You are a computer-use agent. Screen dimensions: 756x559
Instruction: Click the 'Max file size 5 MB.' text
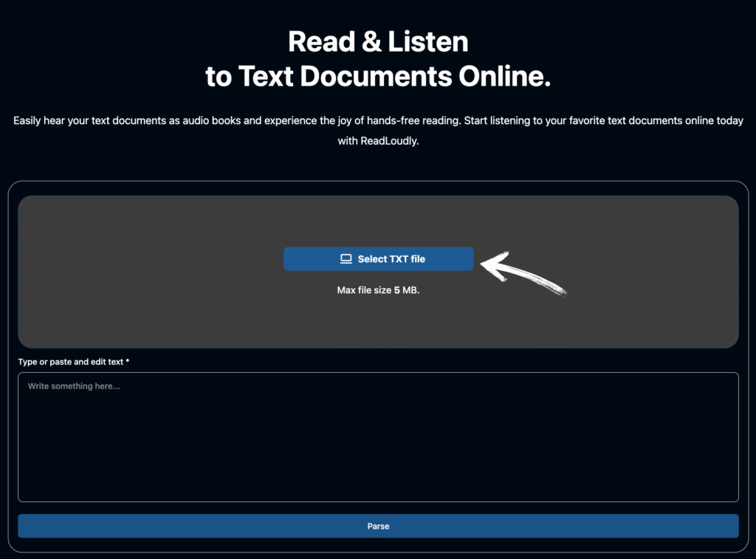[x=379, y=290]
